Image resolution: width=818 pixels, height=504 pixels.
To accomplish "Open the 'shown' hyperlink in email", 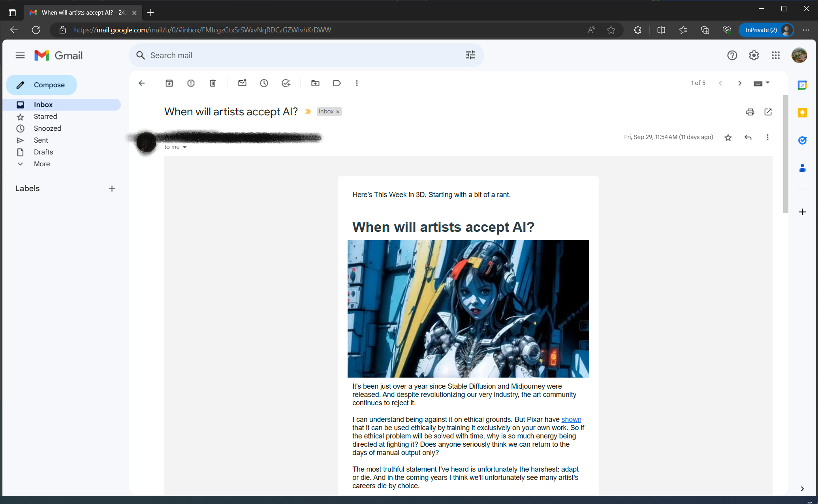I will tap(571, 419).
